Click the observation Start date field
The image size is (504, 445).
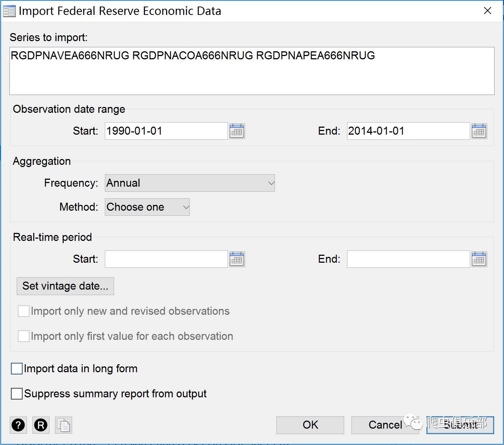click(x=166, y=131)
